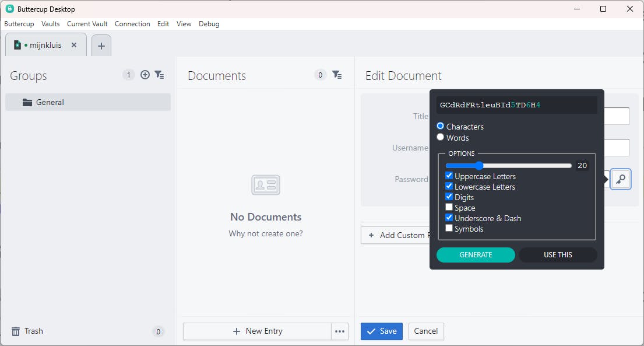Click the Title input field
644x346 pixels.
tap(617, 116)
